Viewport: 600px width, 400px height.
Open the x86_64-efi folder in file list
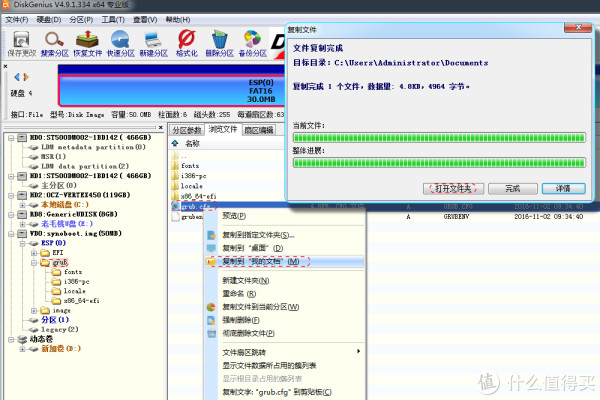point(198,196)
